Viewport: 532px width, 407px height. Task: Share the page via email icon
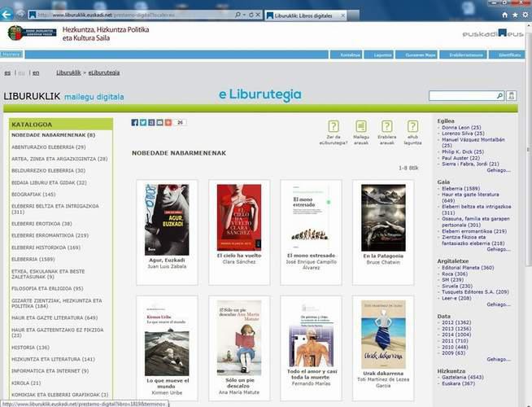159,123
